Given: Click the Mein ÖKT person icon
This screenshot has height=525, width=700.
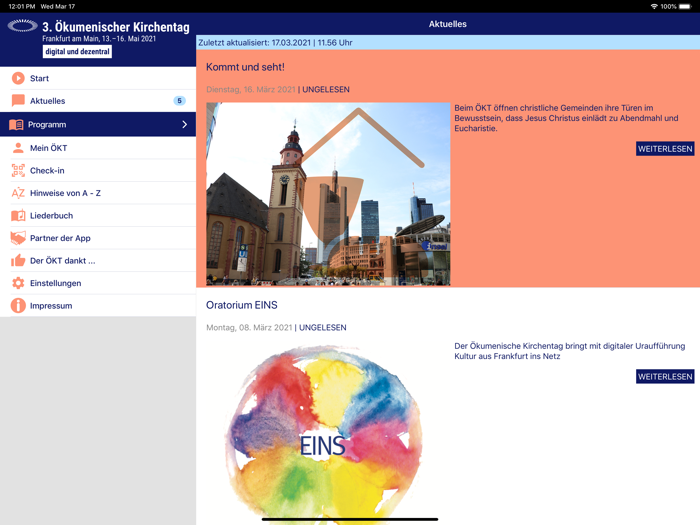Looking at the screenshot, I should (x=18, y=148).
